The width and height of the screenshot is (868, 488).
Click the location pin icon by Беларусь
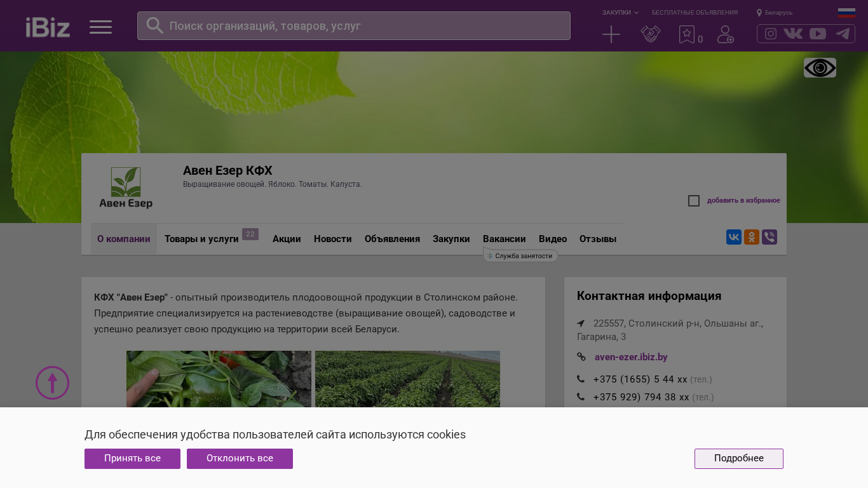click(759, 13)
